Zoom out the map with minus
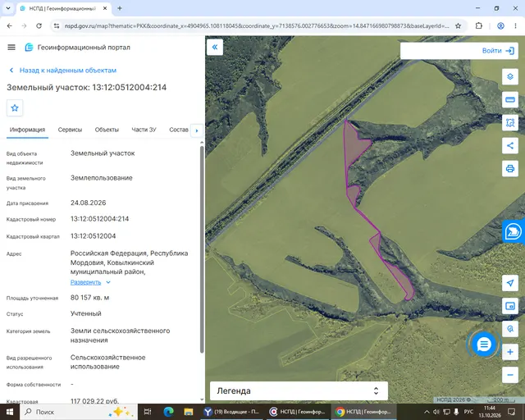 (510, 375)
